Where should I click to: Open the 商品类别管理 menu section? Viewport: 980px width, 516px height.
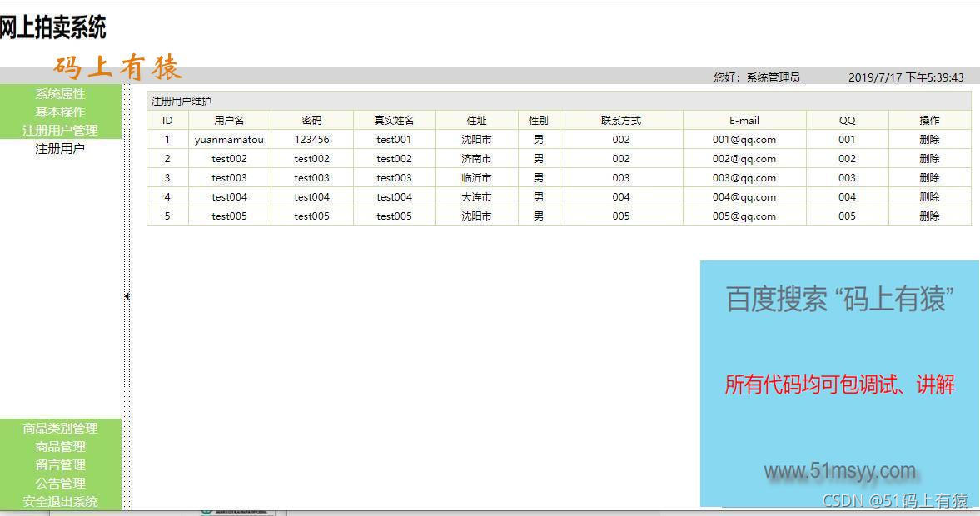(x=60, y=428)
